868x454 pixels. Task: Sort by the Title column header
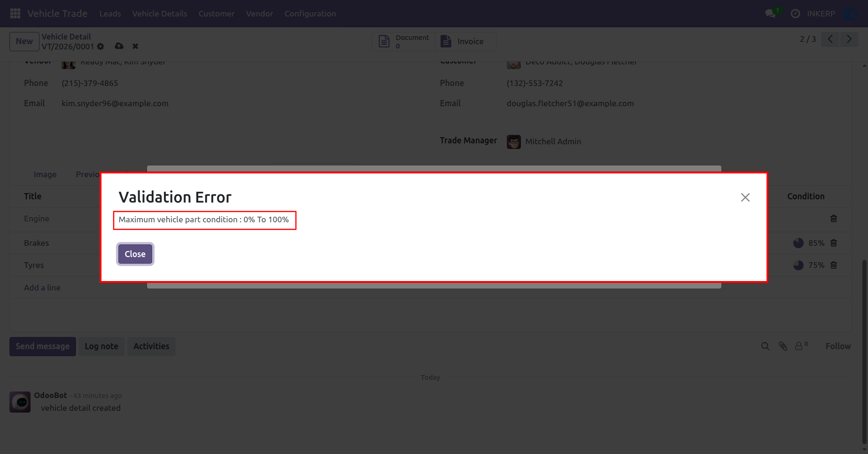pyautogui.click(x=33, y=196)
